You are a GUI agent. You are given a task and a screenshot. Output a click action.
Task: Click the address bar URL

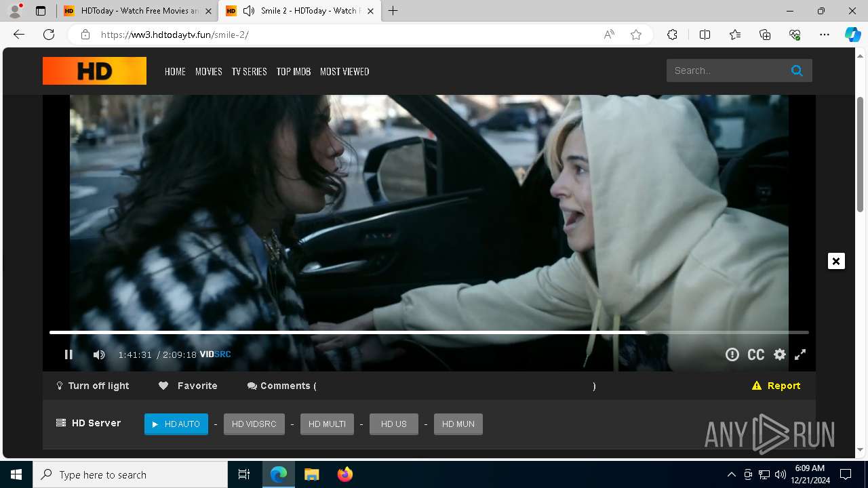(174, 35)
